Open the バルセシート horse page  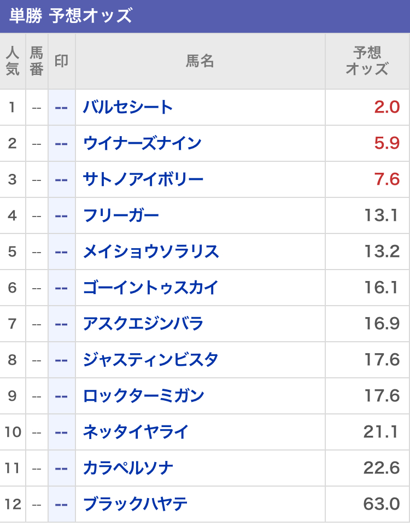pyautogui.click(x=128, y=107)
